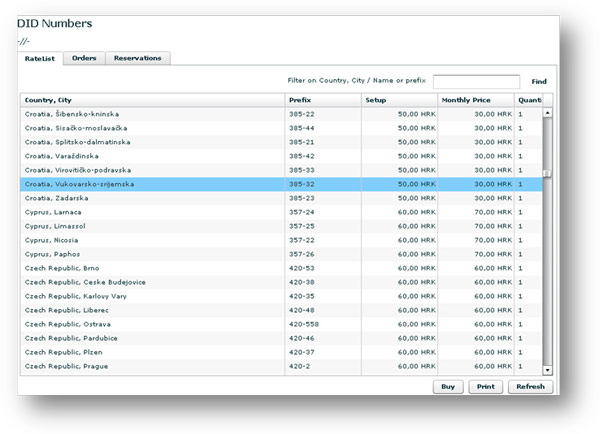600x434 pixels.
Task: Select row Cyprus, Limassol
Action: (x=281, y=226)
